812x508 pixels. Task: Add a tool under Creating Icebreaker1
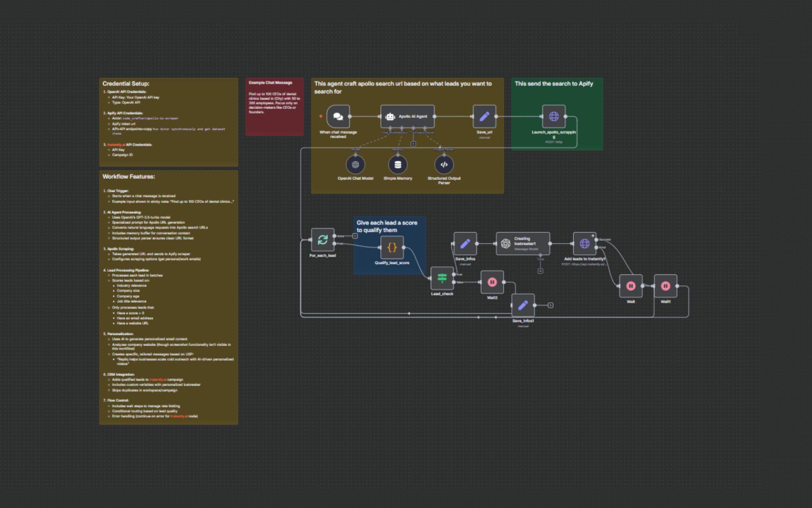tap(540, 271)
